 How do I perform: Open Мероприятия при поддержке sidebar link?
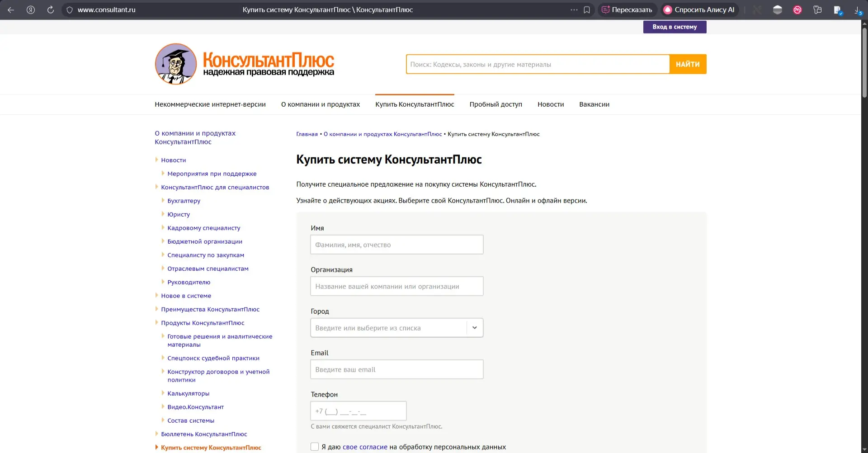point(212,174)
